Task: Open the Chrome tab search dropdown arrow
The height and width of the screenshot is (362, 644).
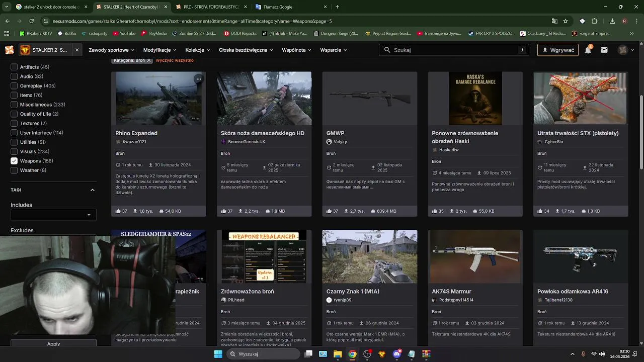Action: pos(7,7)
